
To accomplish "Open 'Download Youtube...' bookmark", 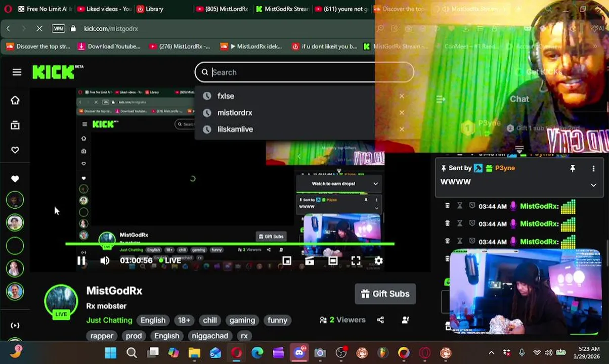I will coord(109,47).
